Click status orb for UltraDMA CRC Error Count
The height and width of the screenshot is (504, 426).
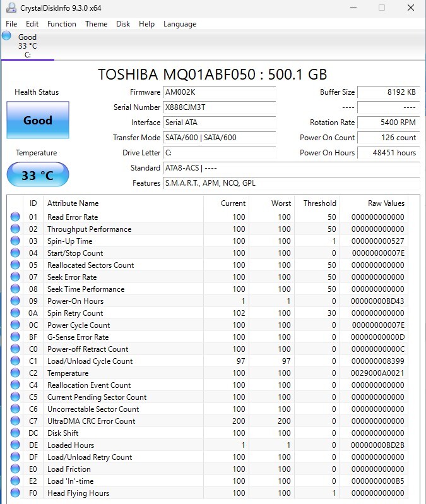coord(15,421)
